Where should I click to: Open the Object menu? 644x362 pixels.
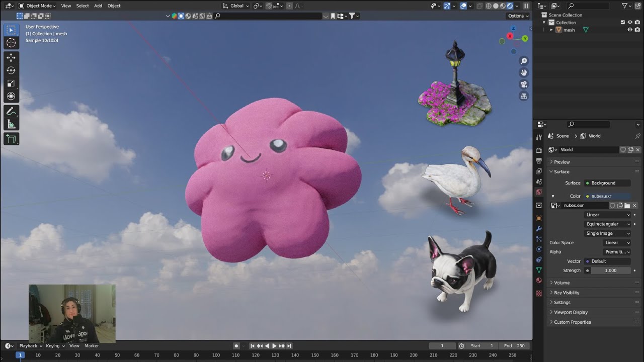tap(114, 6)
